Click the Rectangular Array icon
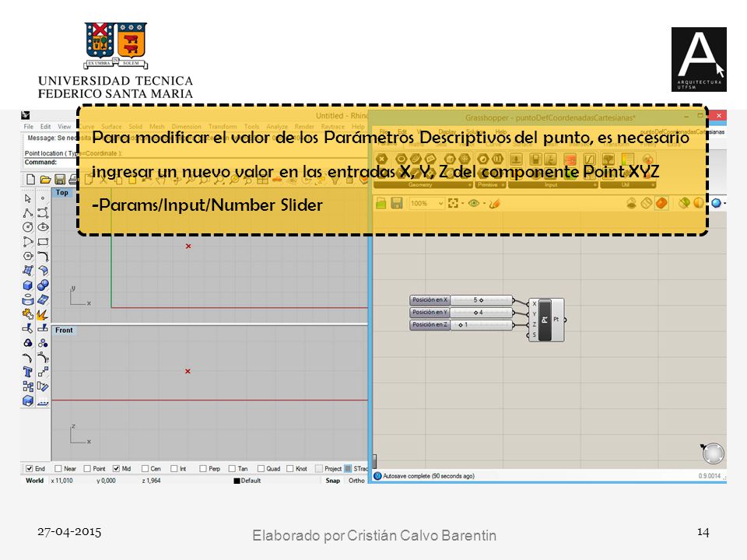The image size is (747, 560). point(28,387)
